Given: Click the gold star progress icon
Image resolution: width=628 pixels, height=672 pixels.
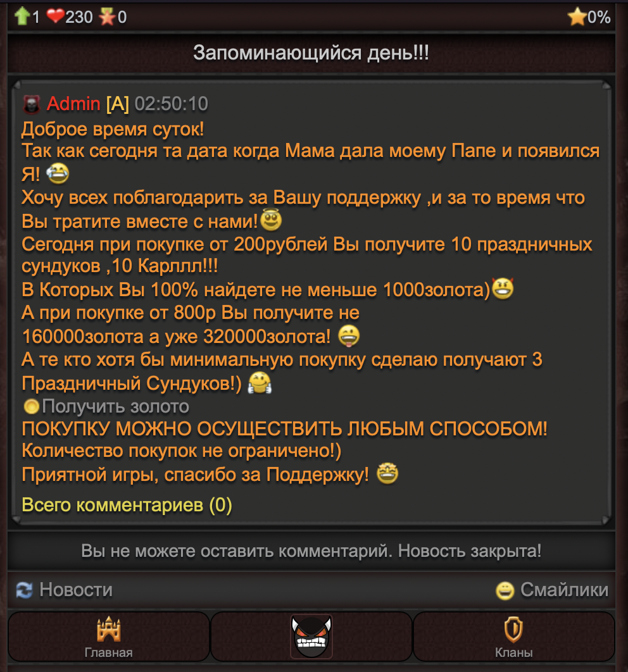Looking at the screenshot, I should coord(577,16).
